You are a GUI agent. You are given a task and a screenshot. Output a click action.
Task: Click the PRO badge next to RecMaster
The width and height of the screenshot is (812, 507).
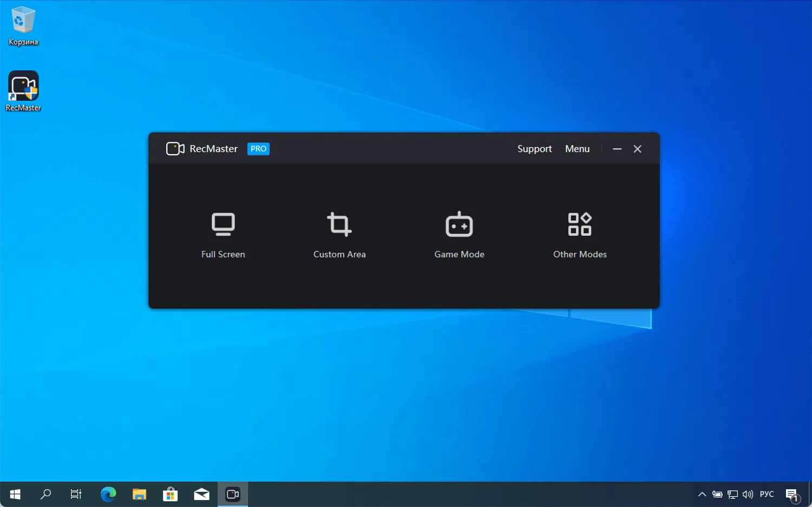(x=258, y=148)
